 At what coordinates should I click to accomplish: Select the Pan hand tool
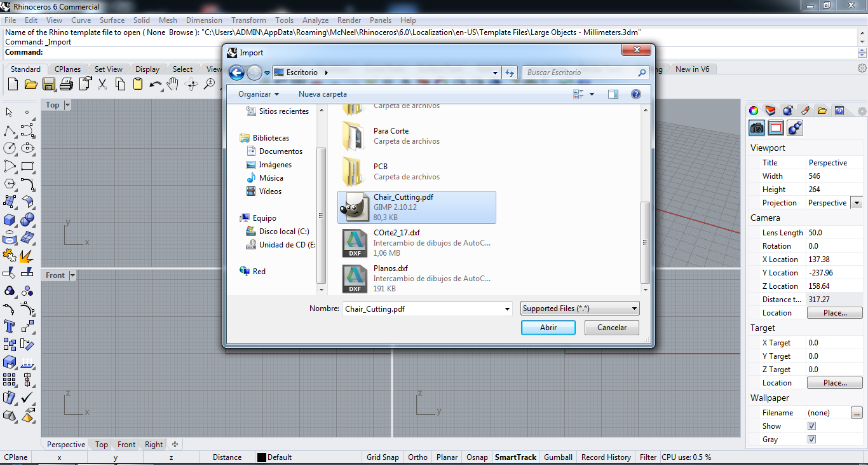173,84
